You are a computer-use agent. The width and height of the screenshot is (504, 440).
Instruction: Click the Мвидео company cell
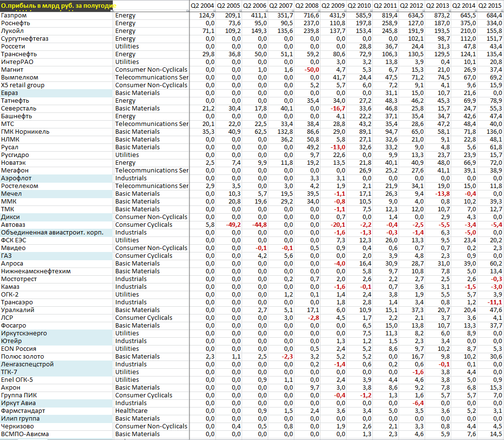click(x=57, y=248)
